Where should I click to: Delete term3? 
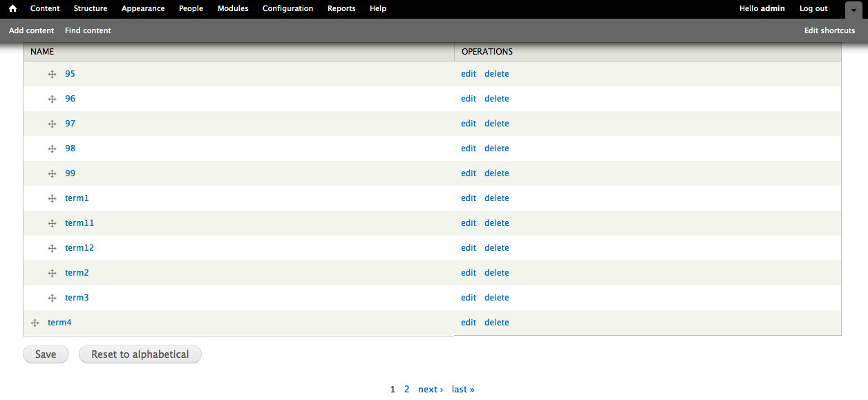point(497,298)
